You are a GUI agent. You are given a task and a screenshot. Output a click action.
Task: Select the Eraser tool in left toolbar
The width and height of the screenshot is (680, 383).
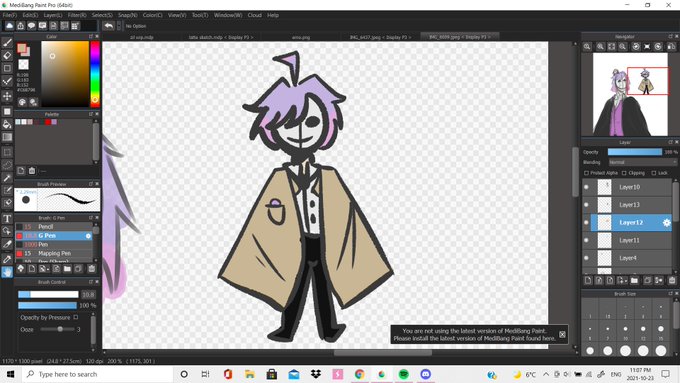tap(7, 56)
